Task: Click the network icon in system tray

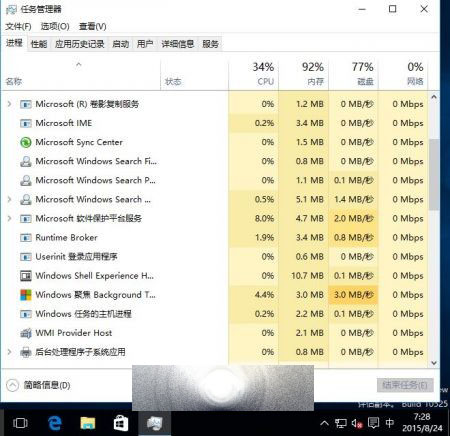Action: (341, 423)
